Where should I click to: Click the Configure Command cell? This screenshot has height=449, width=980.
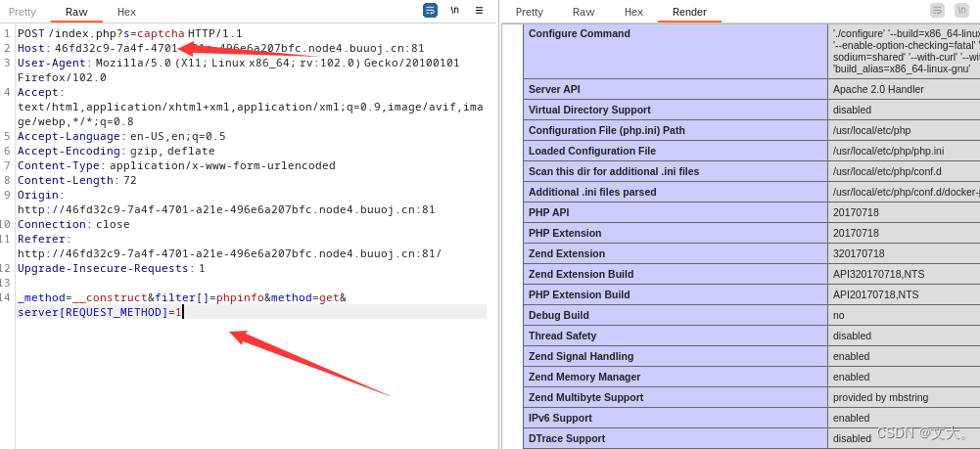pos(676,51)
